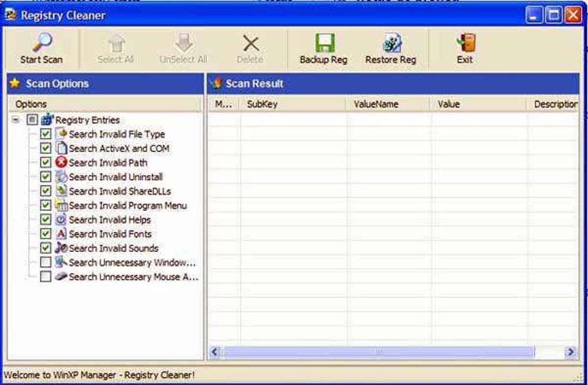Viewport: 588px width, 385px height.
Task: Uncheck Search Invalid Sounds checkbox
Action: [46, 248]
